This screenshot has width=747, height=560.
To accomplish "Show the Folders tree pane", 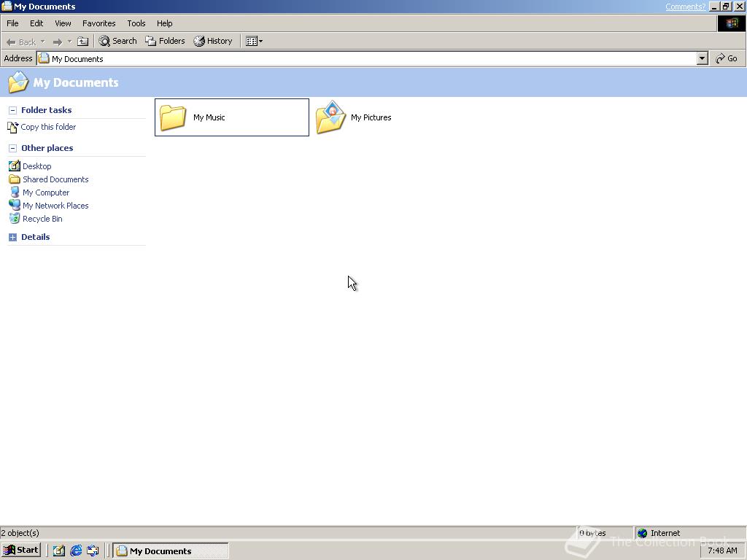I will coord(165,41).
